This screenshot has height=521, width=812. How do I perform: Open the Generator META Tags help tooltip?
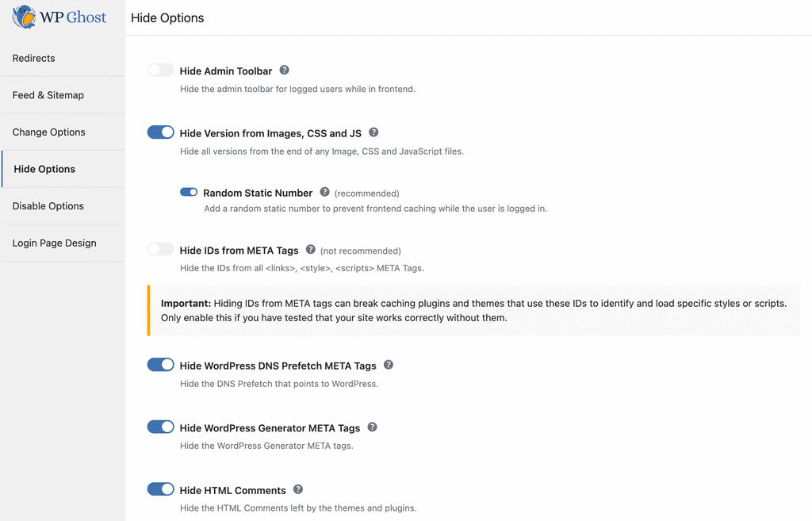pyautogui.click(x=371, y=426)
